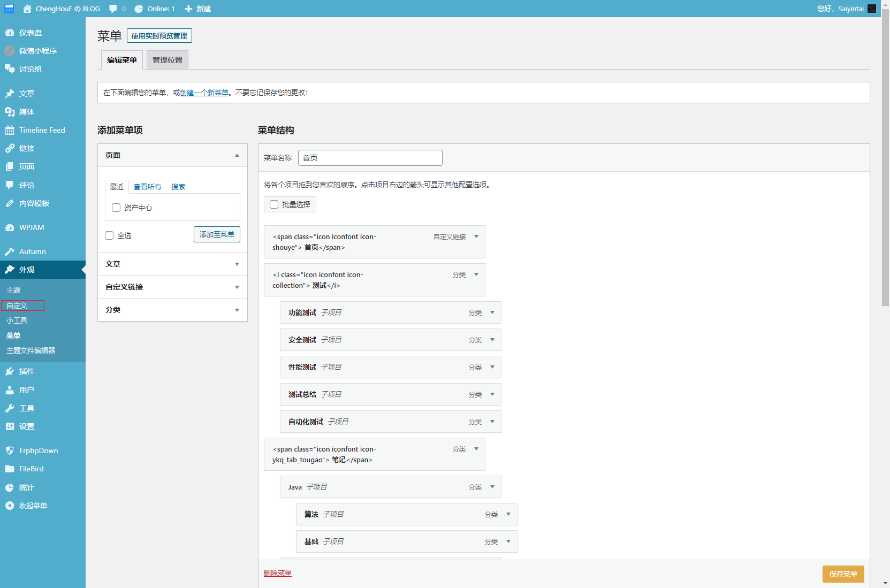Open Media via its sidebar icon
The width and height of the screenshot is (890, 588).
(x=10, y=112)
